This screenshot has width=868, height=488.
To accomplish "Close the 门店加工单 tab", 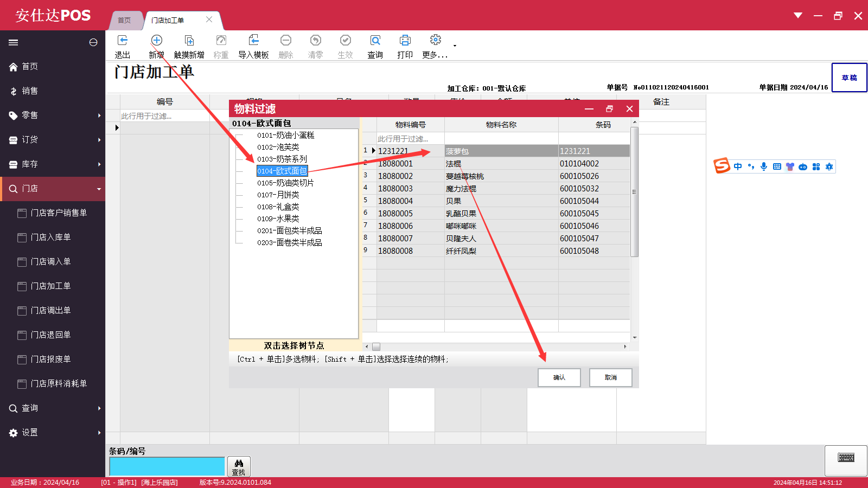I will pos(209,20).
